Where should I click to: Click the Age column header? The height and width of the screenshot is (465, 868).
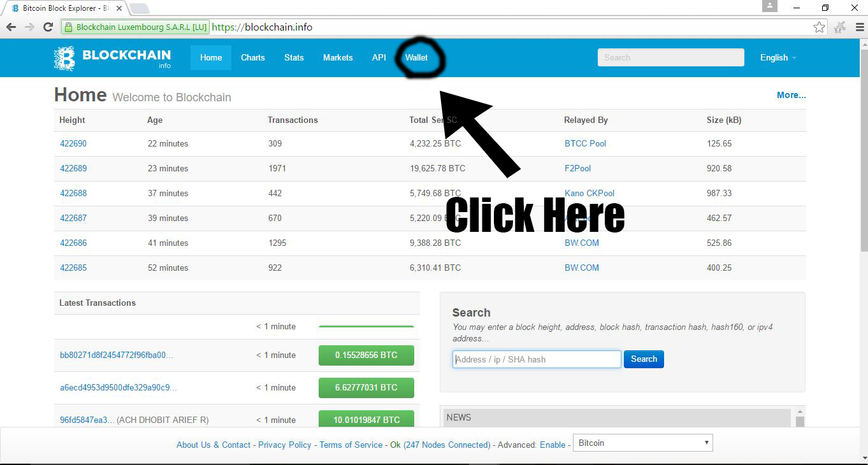pyautogui.click(x=155, y=120)
